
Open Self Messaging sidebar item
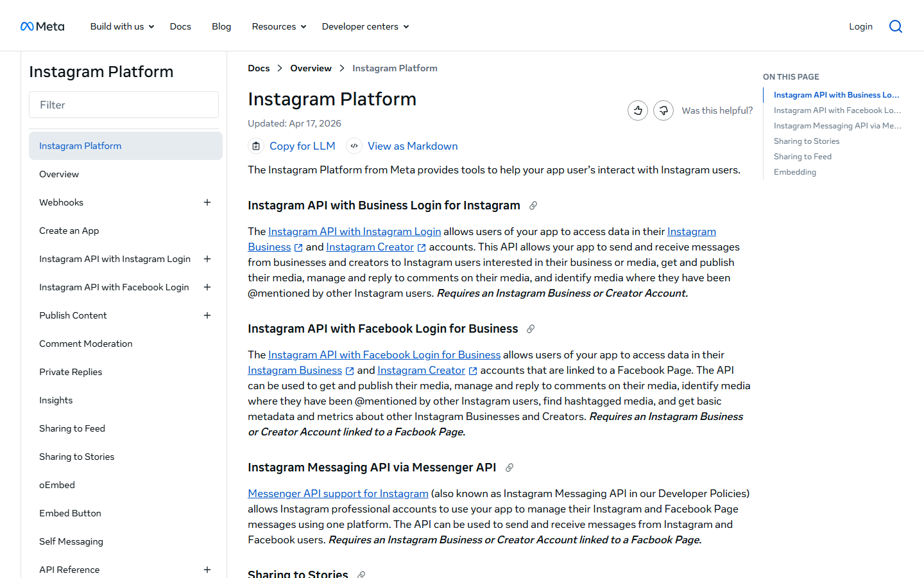[x=71, y=541]
